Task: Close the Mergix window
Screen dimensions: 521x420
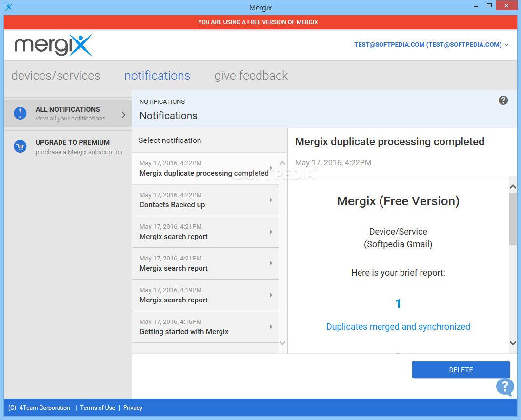Action: tap(507, 6)
